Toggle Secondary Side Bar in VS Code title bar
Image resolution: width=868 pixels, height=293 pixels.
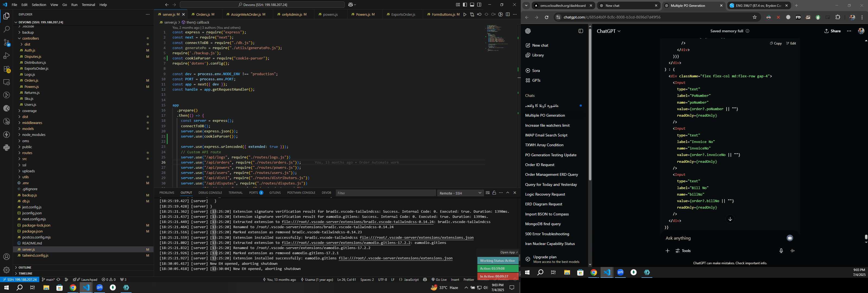click(x=479, y=5)
